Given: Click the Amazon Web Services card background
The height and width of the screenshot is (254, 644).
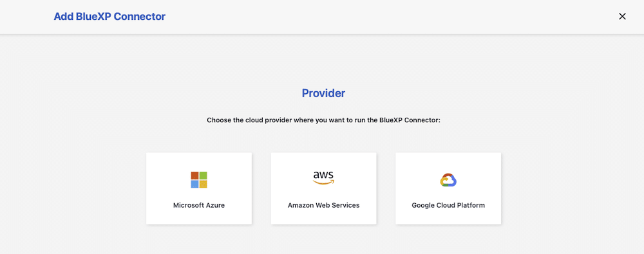Looking at the screenshot, I should 324,188.
